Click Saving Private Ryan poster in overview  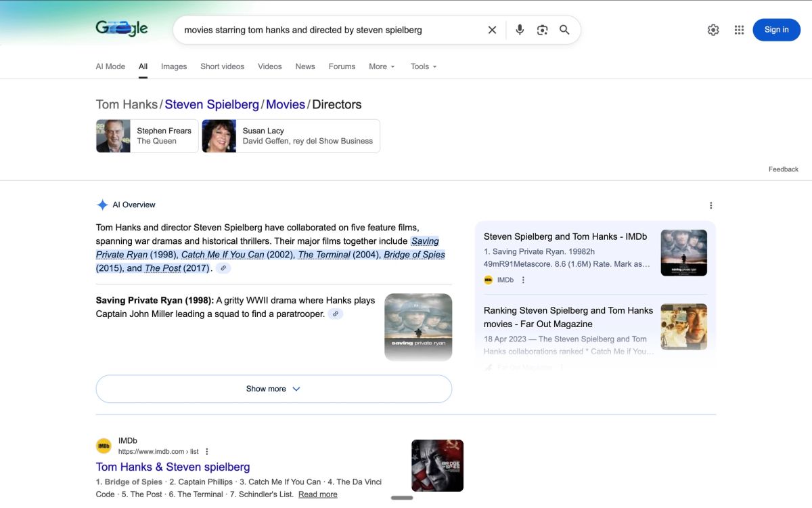(418, 326)
